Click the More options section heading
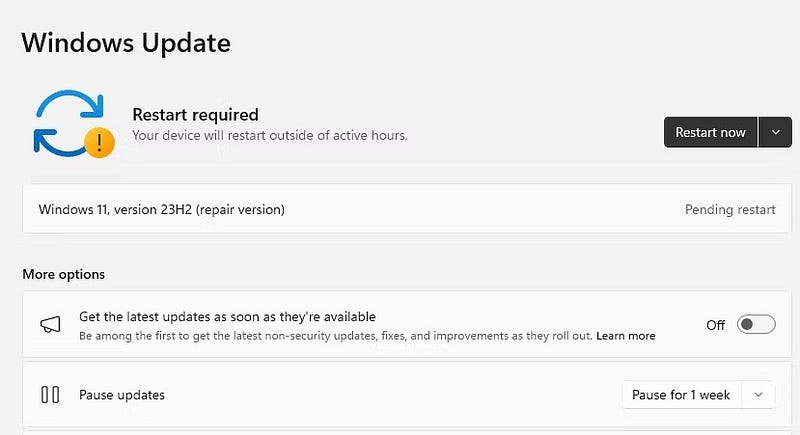This screenshot has width=800, height=435. (63, 274)
